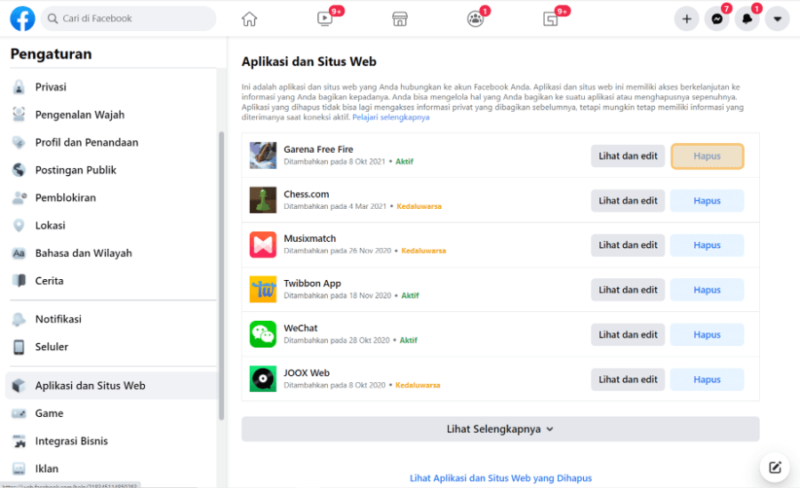
Task: Click Lihat dan edit for JOOX Web
Action: coord(628,379)
